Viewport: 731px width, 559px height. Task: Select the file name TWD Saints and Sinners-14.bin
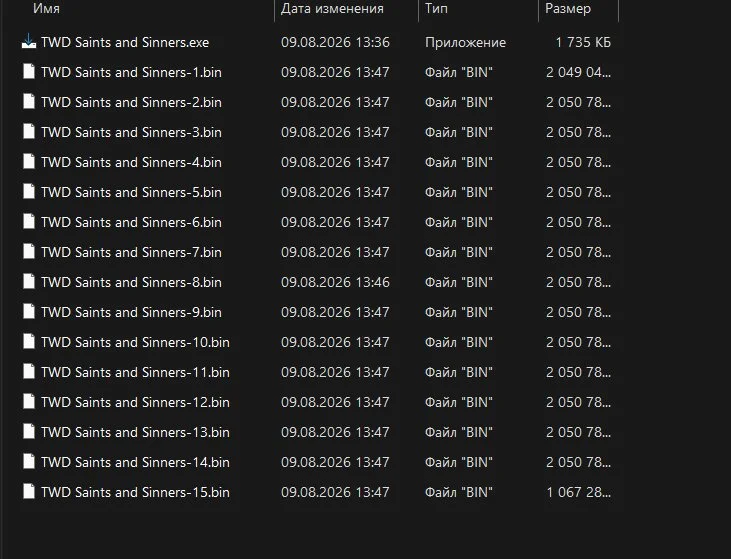(135, 462)
